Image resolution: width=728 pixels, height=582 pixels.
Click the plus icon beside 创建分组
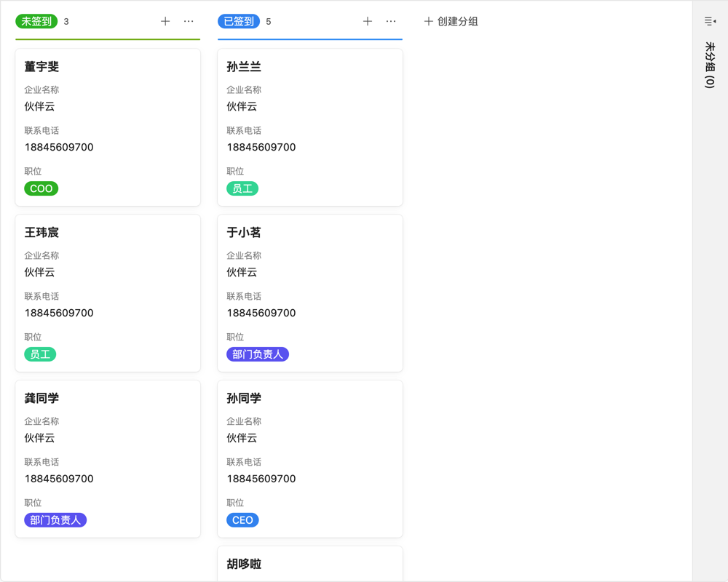(x=428, y=22)
